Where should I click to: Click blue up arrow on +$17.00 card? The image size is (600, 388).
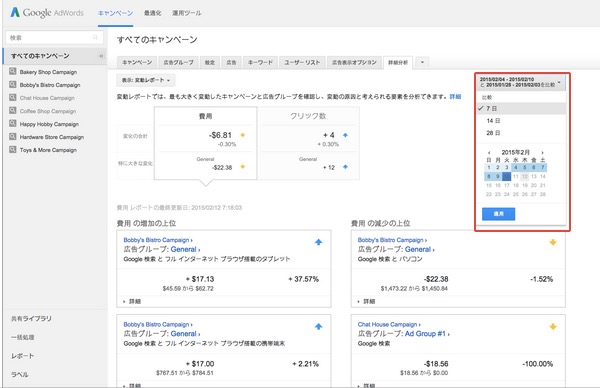coord(318,326)
